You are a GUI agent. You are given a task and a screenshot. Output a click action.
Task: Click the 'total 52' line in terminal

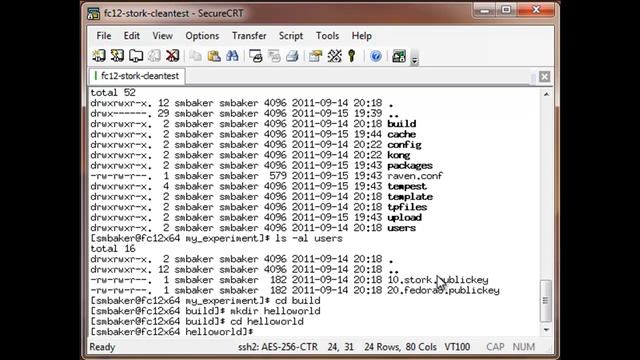[x=113, y=93]
